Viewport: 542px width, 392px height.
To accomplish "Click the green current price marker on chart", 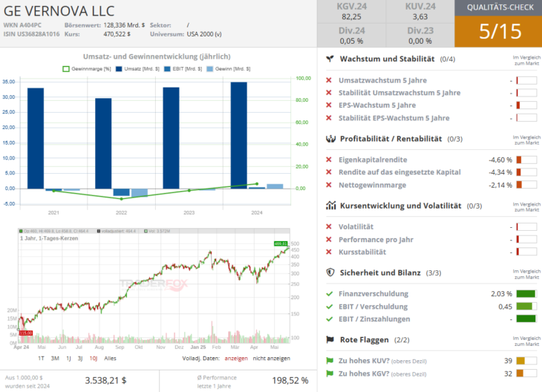I will (281, 244).
